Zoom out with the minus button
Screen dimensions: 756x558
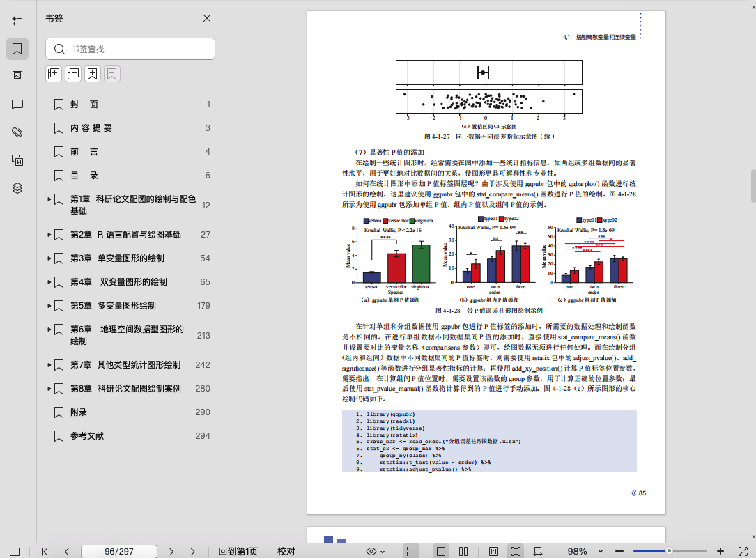[x=619, y=551]
